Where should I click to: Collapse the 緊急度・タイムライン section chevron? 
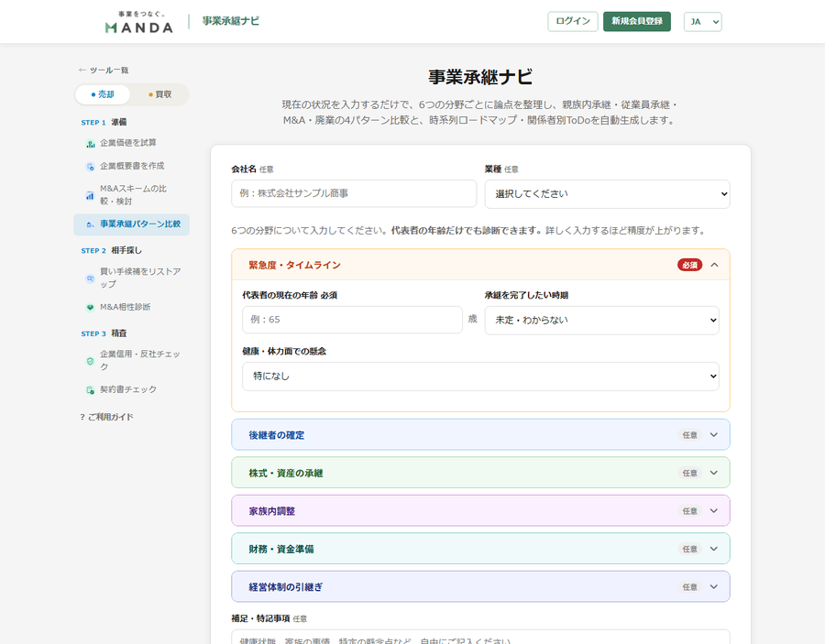pos(714,265)
